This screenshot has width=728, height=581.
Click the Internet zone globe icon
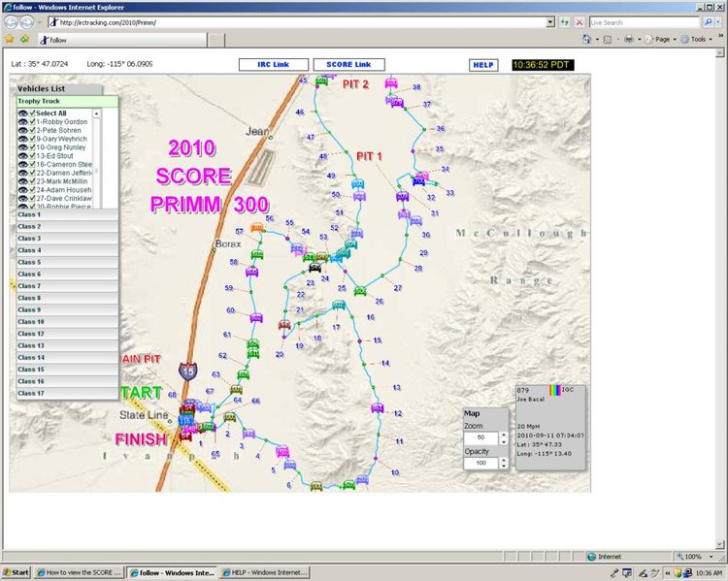pos(592,557)
